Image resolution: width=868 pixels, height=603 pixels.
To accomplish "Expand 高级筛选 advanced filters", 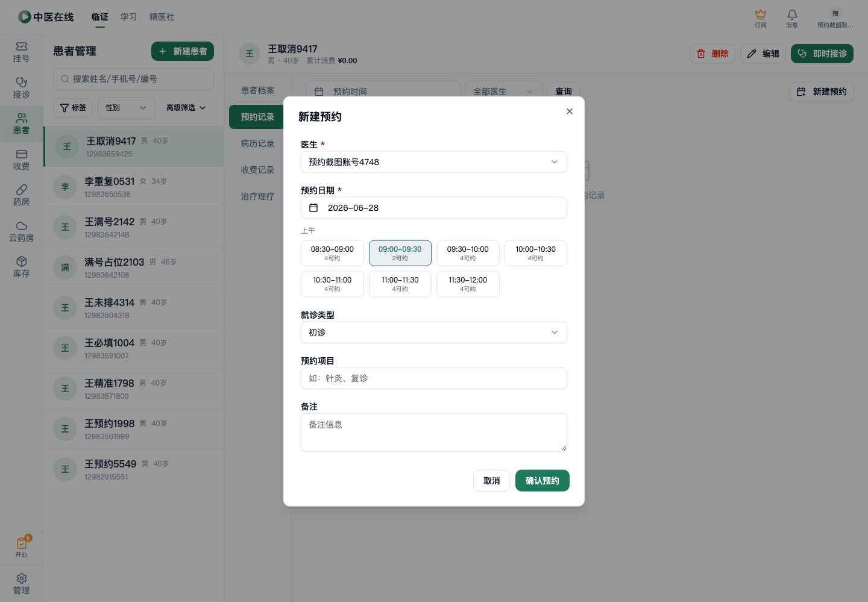I will [x=186, y=108].
